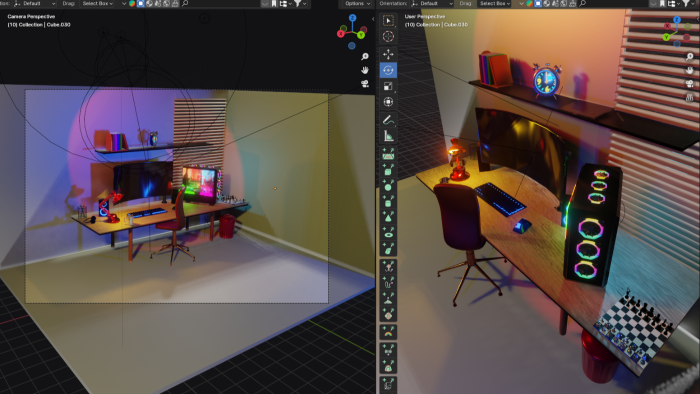Switch perspective/orthographic icon in right viewport
This screenshot has height=394, width=700.
pyautogui.click(x=690, y=97)
